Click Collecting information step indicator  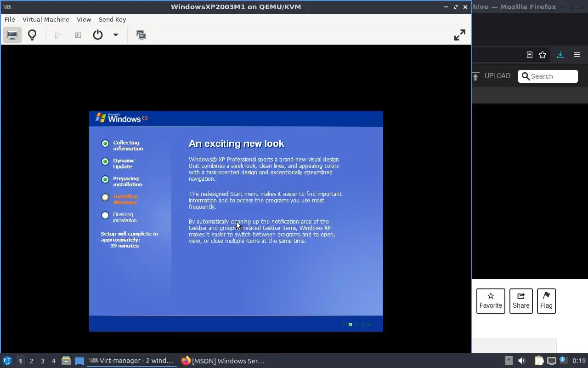(x=105, y=144)
